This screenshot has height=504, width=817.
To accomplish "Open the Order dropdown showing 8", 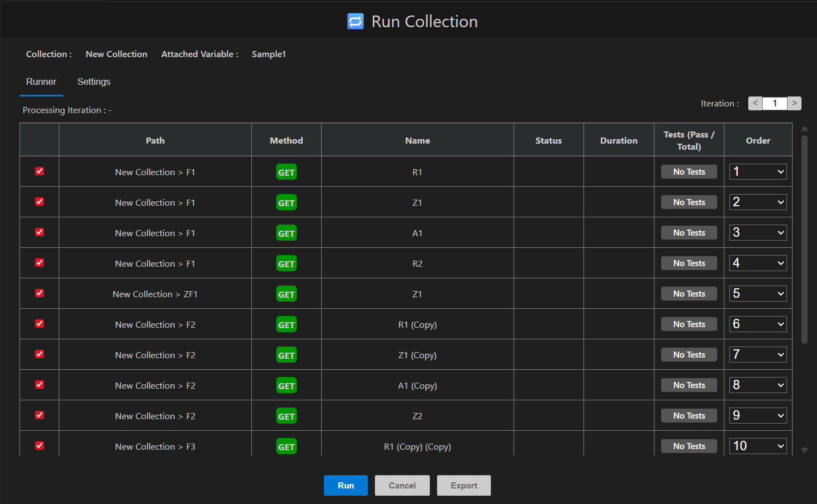I will [x=758, y=385].
